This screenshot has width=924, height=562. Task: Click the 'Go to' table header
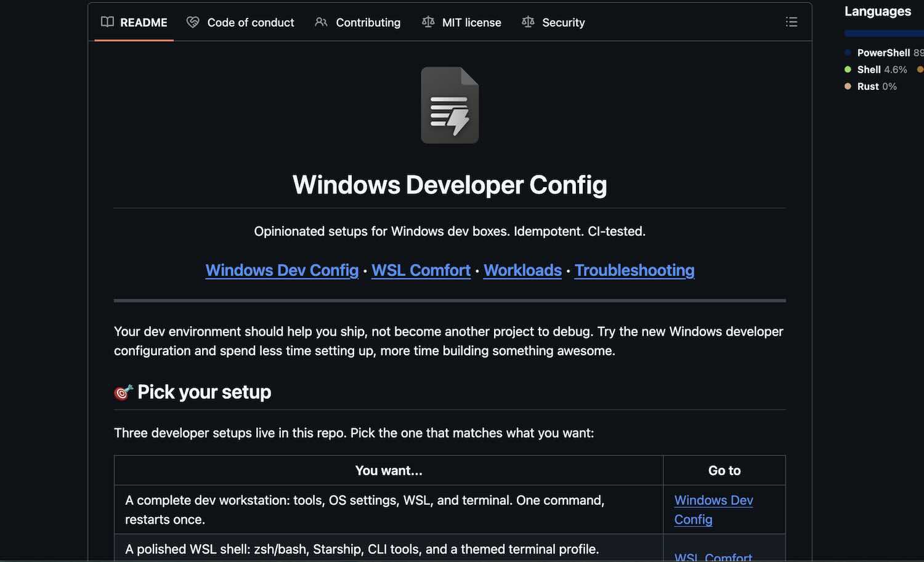tap(724, 470)
